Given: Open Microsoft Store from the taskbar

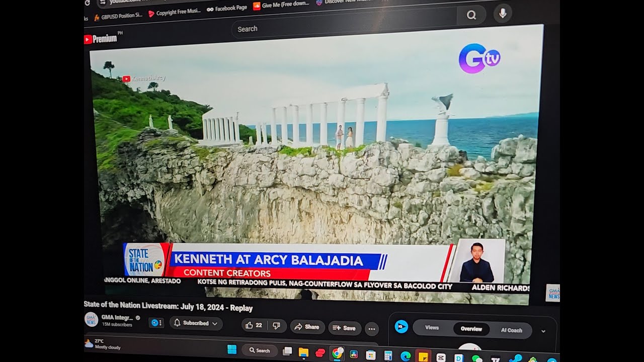Looking at the screenshot, I should point(371,355).
